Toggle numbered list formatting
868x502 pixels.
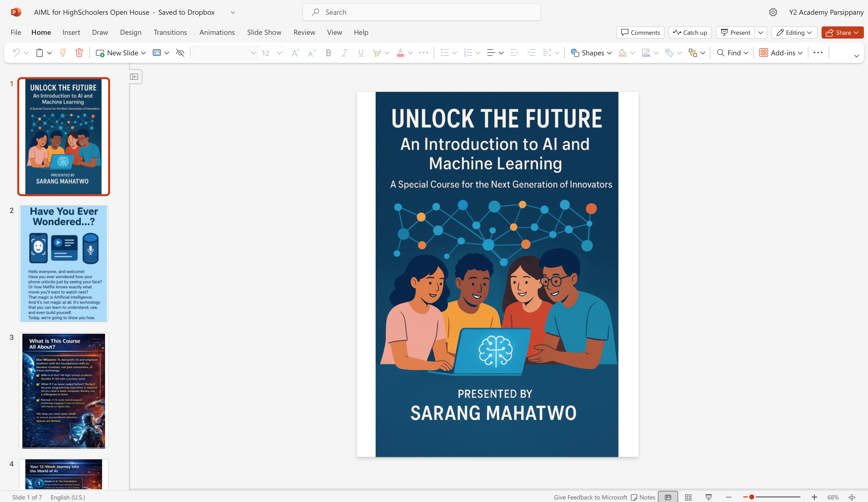tap(468, 53)
